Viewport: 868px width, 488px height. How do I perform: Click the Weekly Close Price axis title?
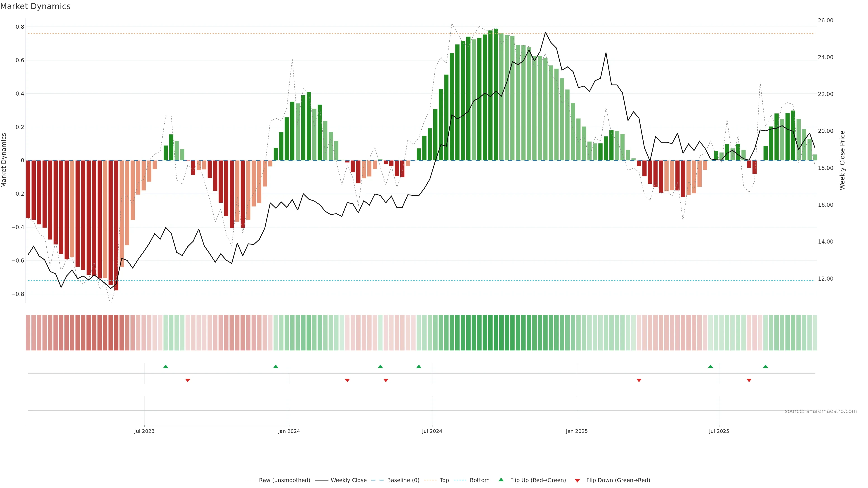coord(842,160)
